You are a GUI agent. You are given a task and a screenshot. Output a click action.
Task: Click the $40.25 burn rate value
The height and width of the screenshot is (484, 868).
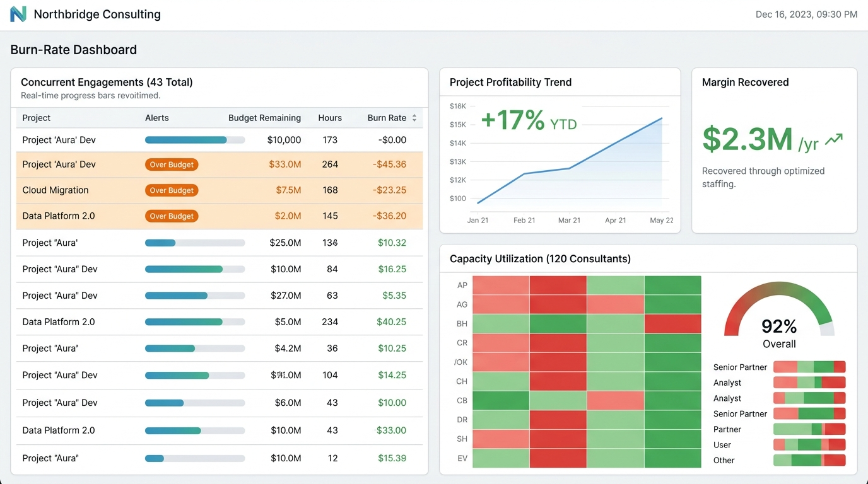tap(392, 322)
